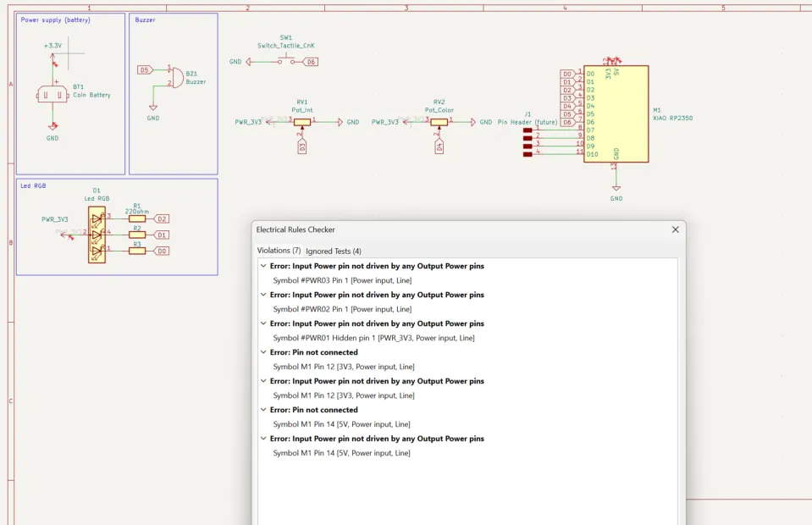Select the D6 label beside switch SW1
Viewport: 812px width, 525px height.
(x=310, y=62)
